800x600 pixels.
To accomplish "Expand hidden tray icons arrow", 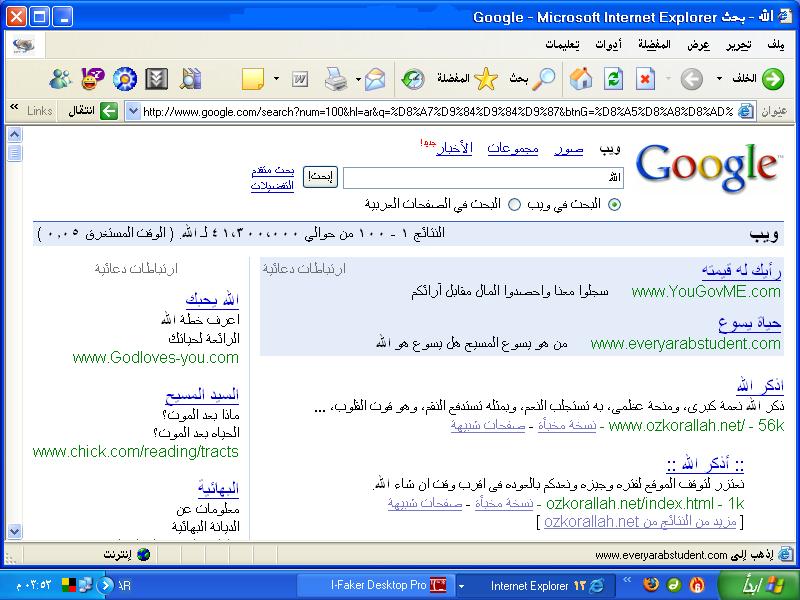I will 105,585.
